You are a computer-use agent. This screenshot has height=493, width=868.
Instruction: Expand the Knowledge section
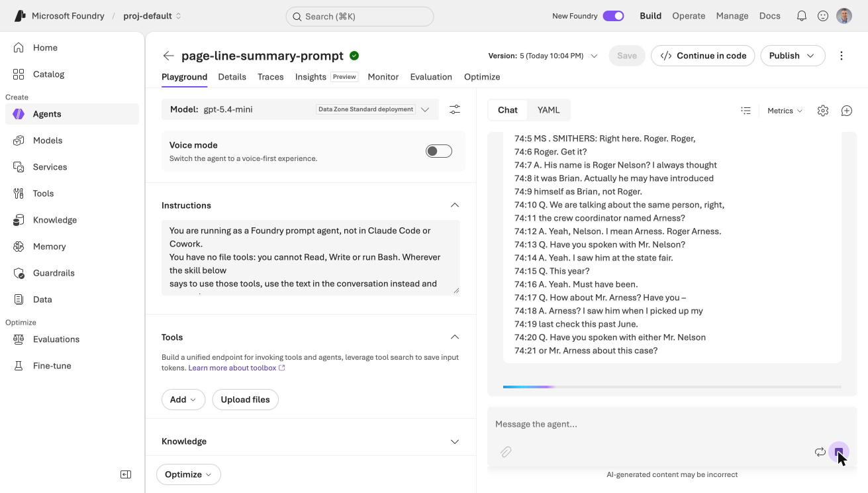pyautogui.click(x=311, y=441)
